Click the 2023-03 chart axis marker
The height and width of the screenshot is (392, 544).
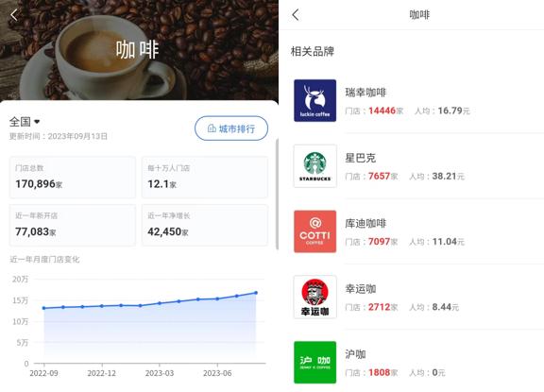[x=160, y=373]
